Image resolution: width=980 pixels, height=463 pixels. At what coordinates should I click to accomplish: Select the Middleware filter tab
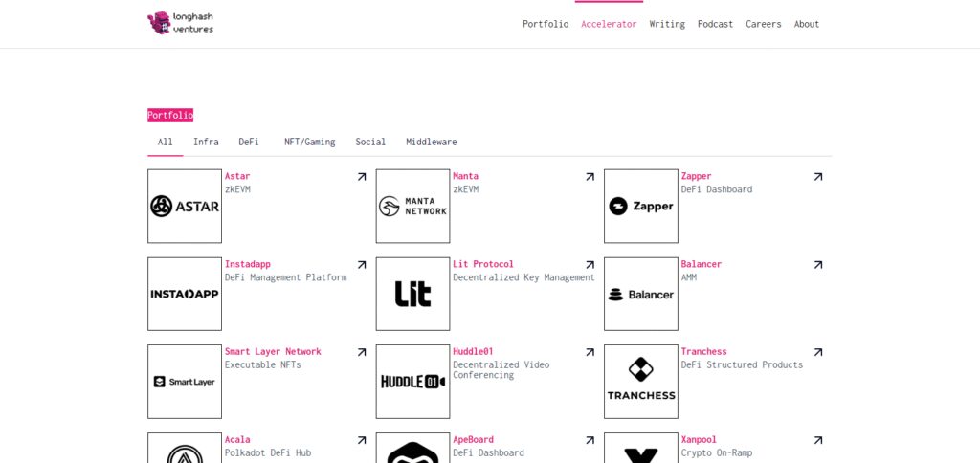tap(432, 142)
